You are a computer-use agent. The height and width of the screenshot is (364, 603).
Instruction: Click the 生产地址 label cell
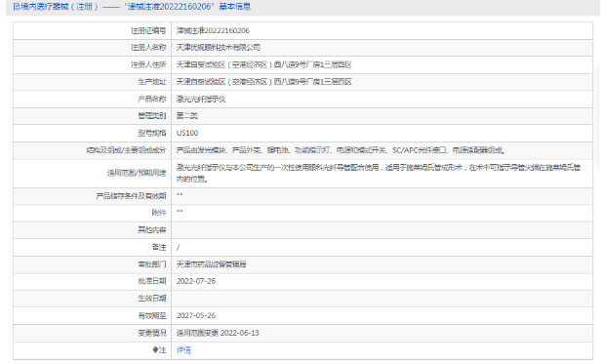click(93, 82)
